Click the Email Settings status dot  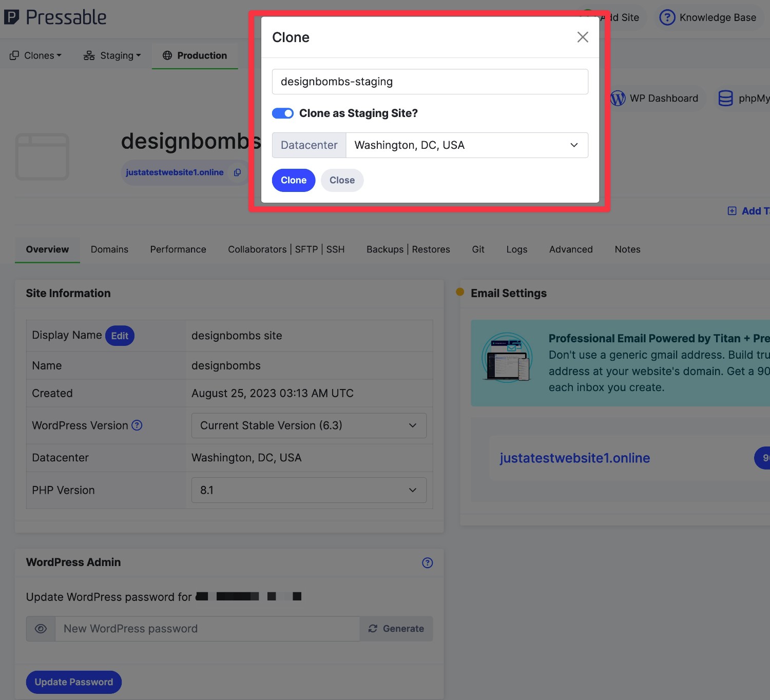[460, 292]
